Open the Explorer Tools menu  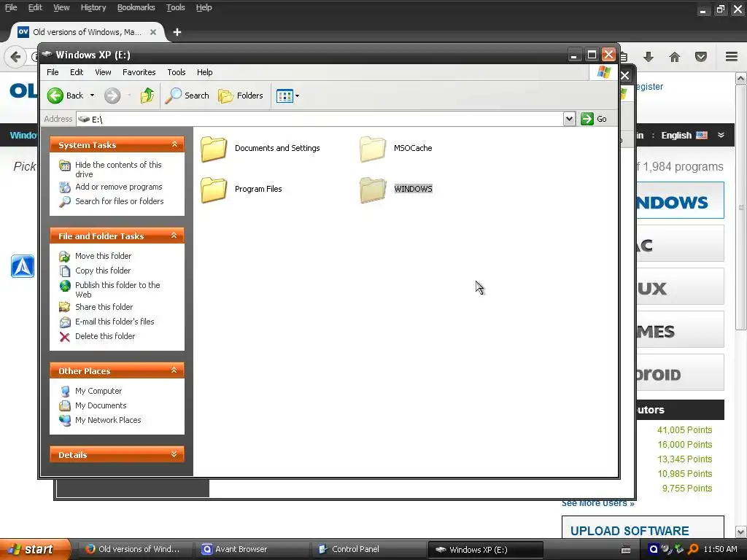(177, 72)
